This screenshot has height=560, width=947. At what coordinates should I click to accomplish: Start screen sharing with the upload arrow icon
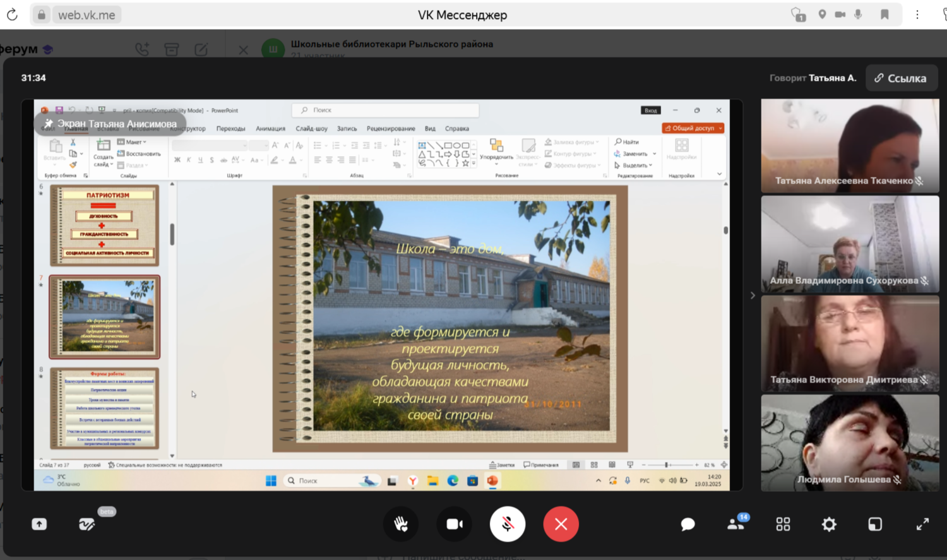point(39,524)
